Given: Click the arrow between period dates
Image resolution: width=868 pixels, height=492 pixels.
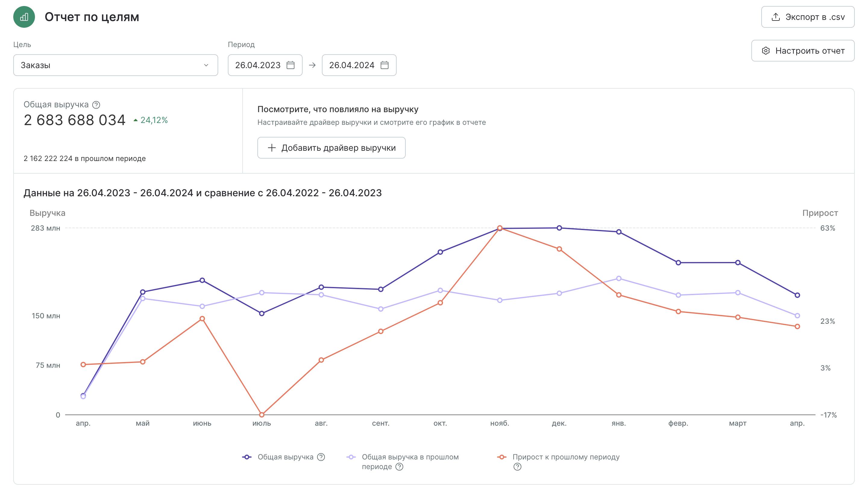Looking at the screenshot, I should click(312, 65).
